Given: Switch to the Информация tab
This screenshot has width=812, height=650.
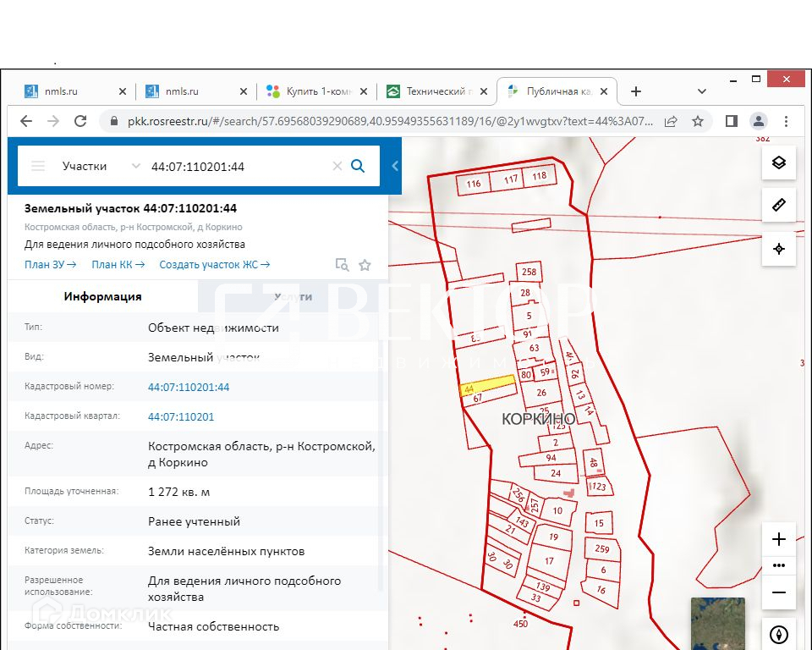Looking at the screenshot, I should coord(102,296).
